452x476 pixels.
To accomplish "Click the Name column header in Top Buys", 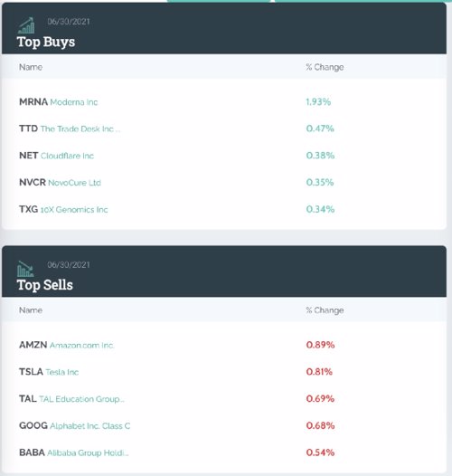I will click(31, 67).
